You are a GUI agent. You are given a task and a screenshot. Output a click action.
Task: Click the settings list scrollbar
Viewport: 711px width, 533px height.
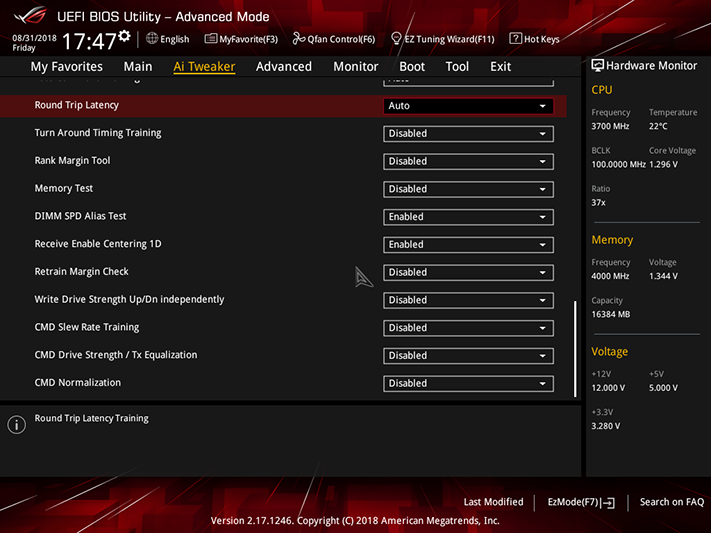575,349
